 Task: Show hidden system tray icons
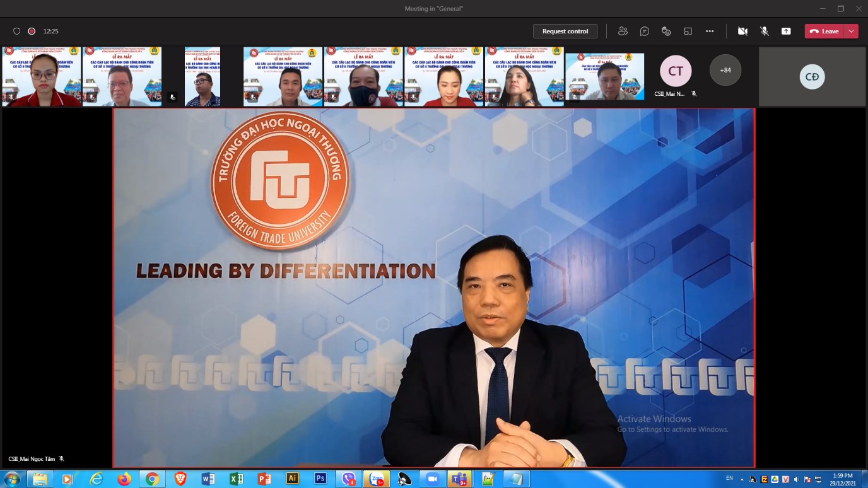pyautogui.click(x=742, y=479)
